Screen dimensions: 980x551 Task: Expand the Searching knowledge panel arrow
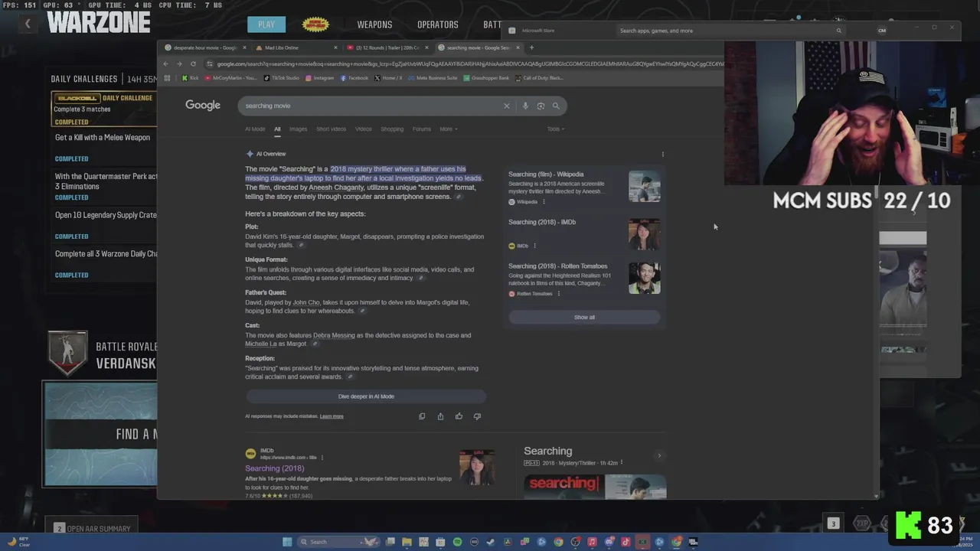tap(659, 456)
